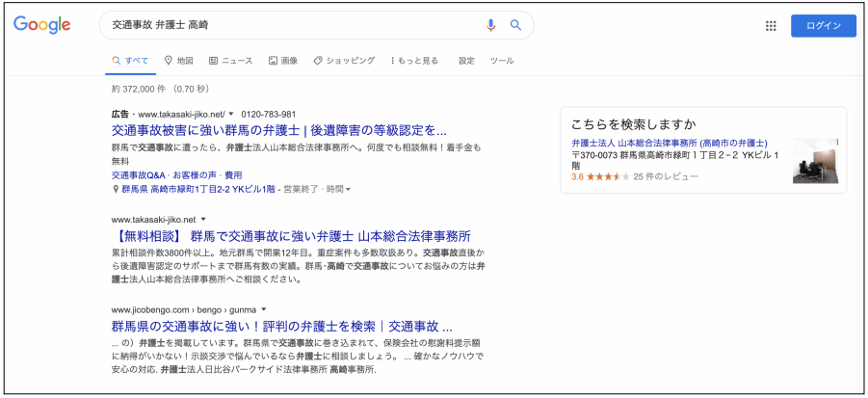
Task: Open the お客様の声 sitelink
Action: pyautogui.click(x=196, y=175)
